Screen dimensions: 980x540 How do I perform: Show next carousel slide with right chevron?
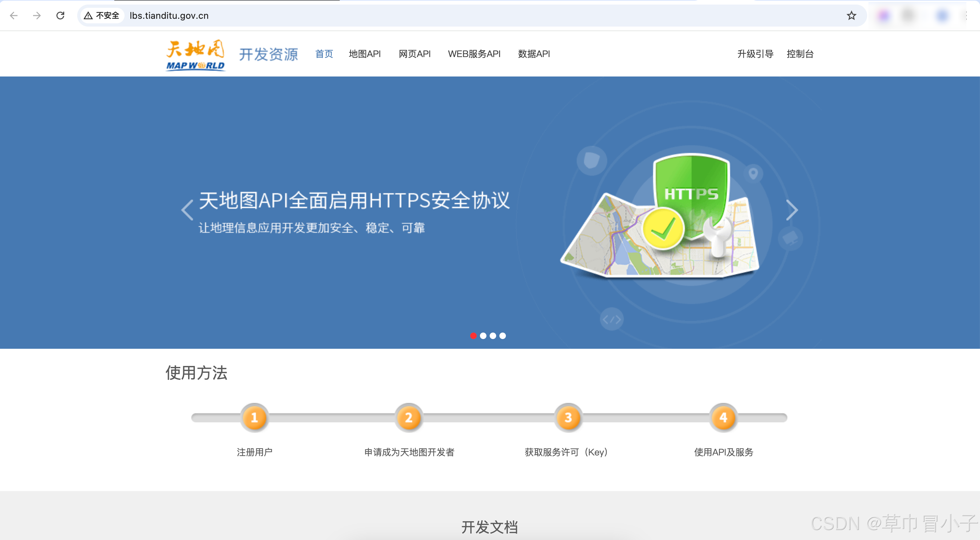[792, 210]
